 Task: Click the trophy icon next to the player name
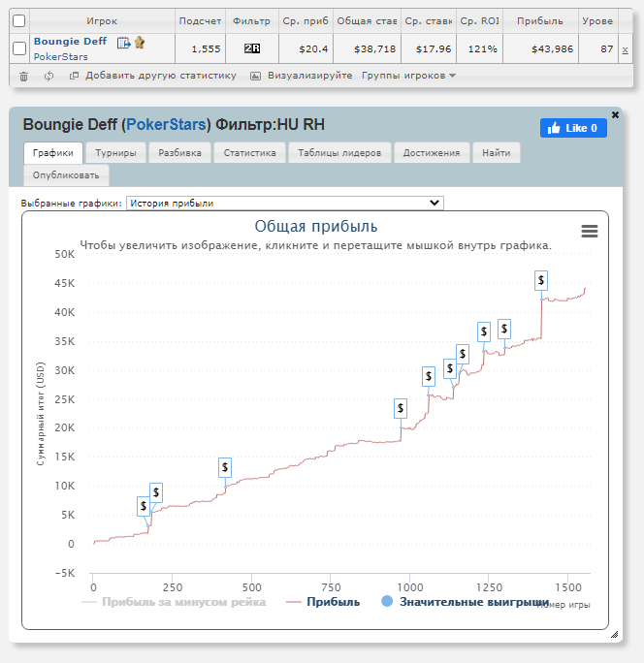[x=140, y=43]
